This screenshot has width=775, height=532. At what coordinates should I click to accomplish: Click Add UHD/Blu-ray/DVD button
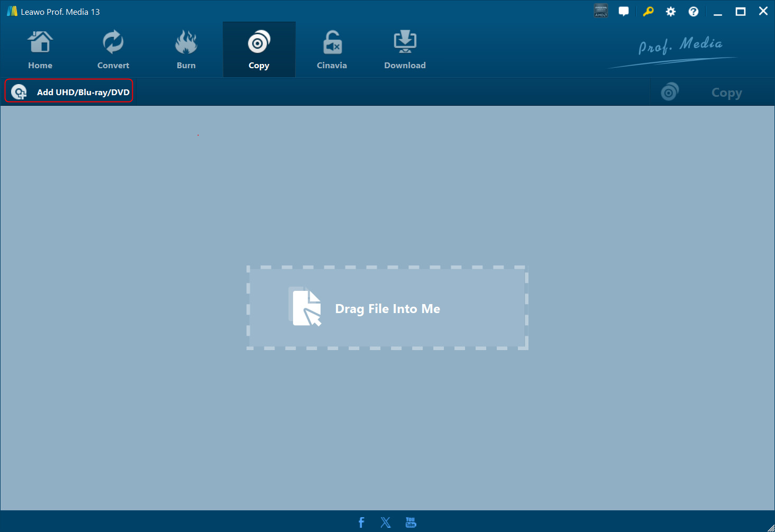[69, 92]
